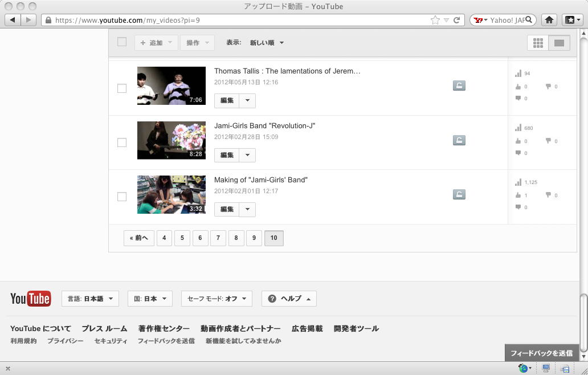
Task: Open the 操作 dropdown
Action: pos(197,43)
